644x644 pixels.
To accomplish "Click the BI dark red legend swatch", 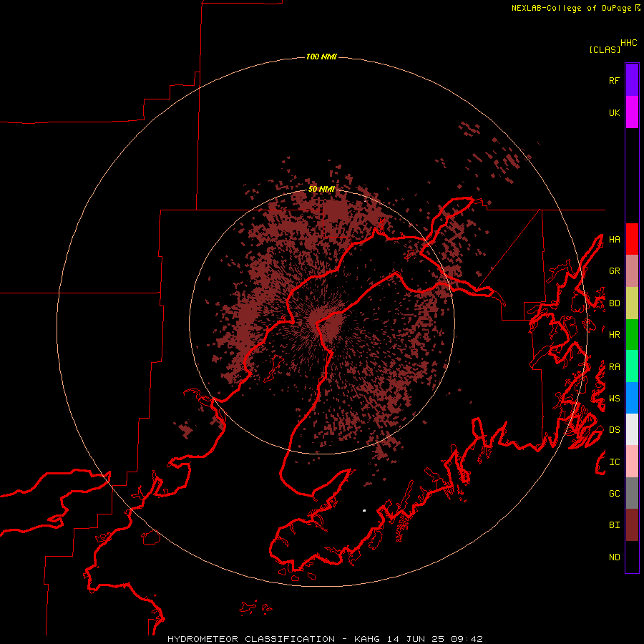I will 632,525.
